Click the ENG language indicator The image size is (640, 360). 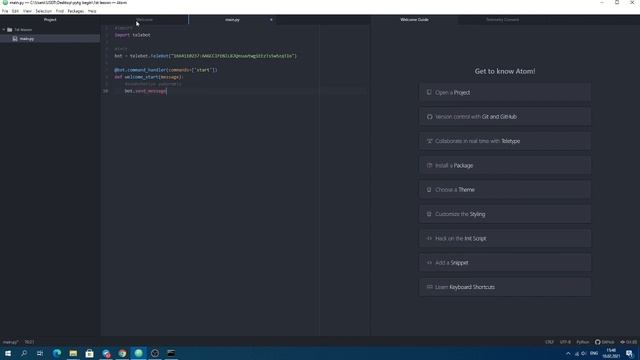pyautogui.click(x=594, y=353)
